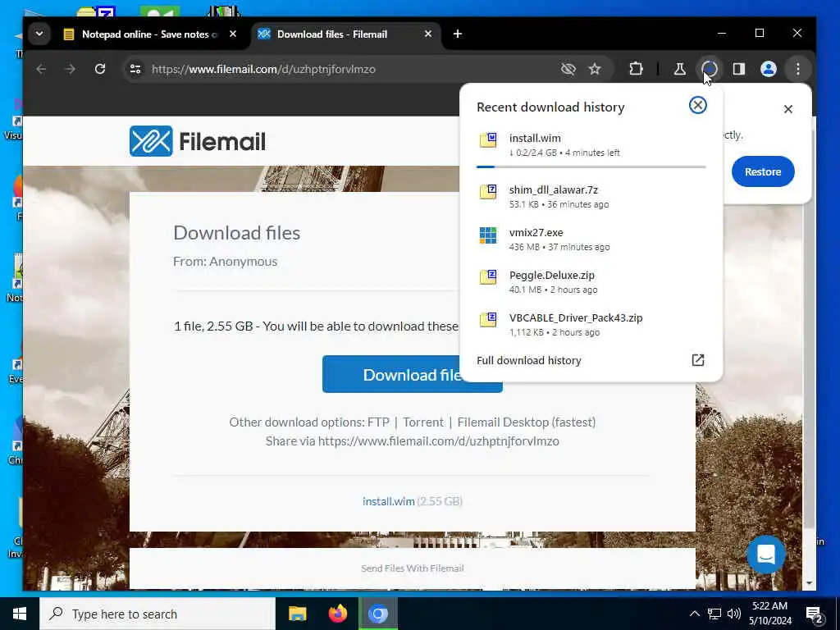Open a new browser tab
This screenshot has width=840, height=630.
[458, 34]
